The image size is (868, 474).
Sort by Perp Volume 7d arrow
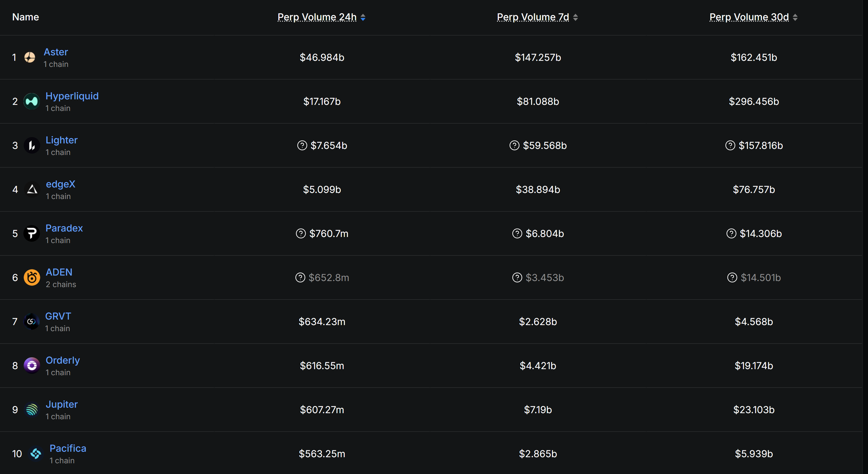(576, 17)
